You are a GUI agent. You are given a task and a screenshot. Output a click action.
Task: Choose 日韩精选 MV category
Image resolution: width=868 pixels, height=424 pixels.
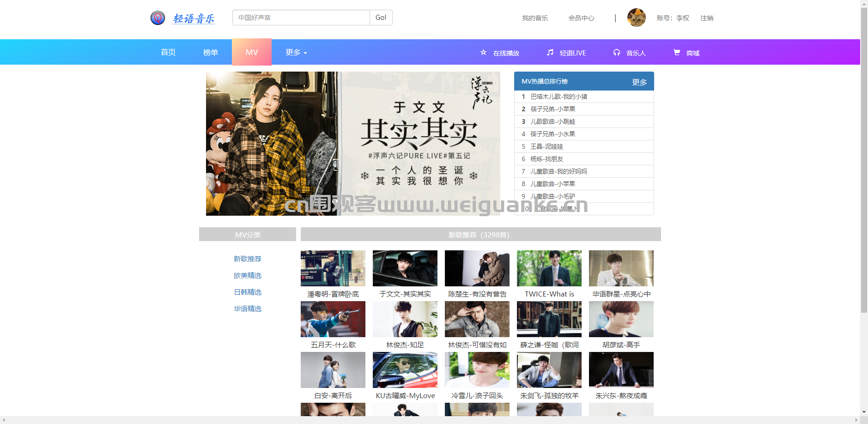[248, 292]
